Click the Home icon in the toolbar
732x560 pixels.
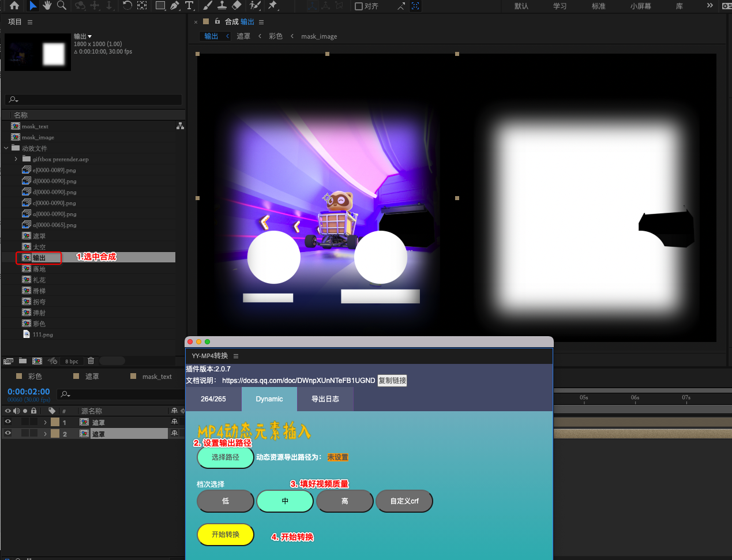click(14, 6)
